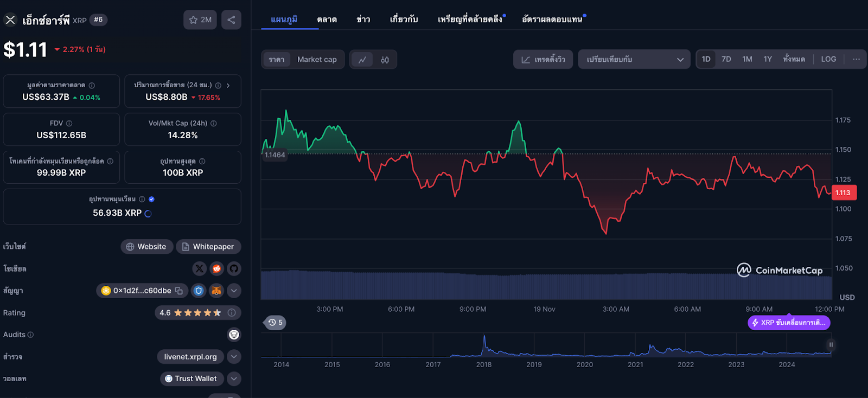The height and width of the screenshot is (398, 868).
Task: Expand the Trust Wallet wallets list
Action: 234,378
